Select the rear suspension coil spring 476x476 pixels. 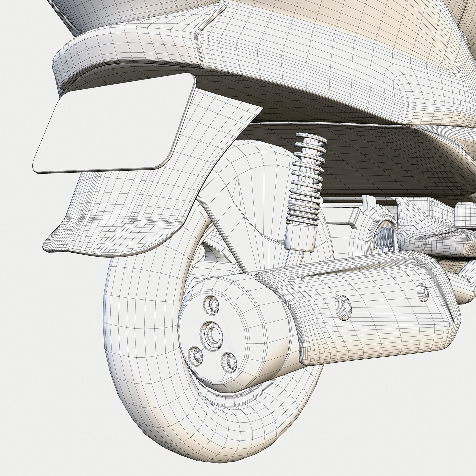pos(307,177)
